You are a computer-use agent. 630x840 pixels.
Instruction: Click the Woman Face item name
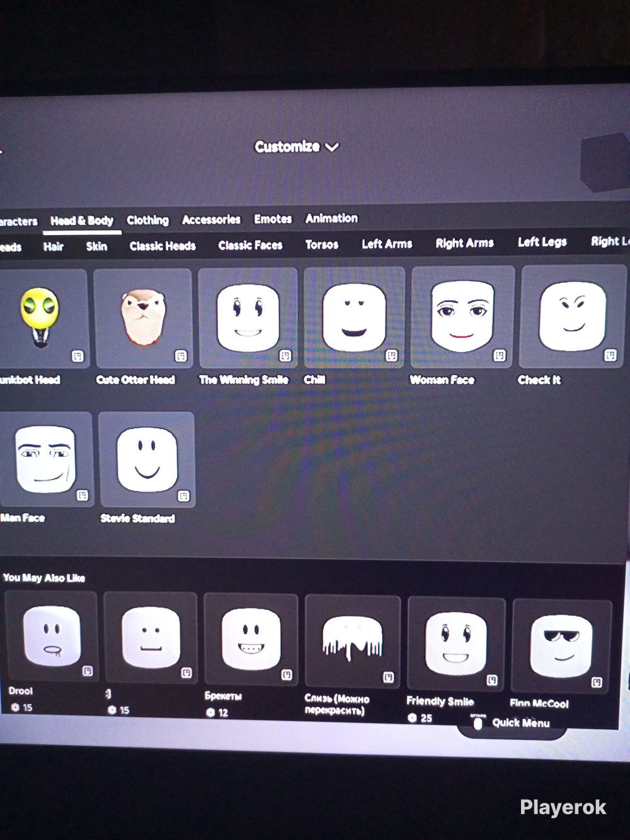click(442, 380)
